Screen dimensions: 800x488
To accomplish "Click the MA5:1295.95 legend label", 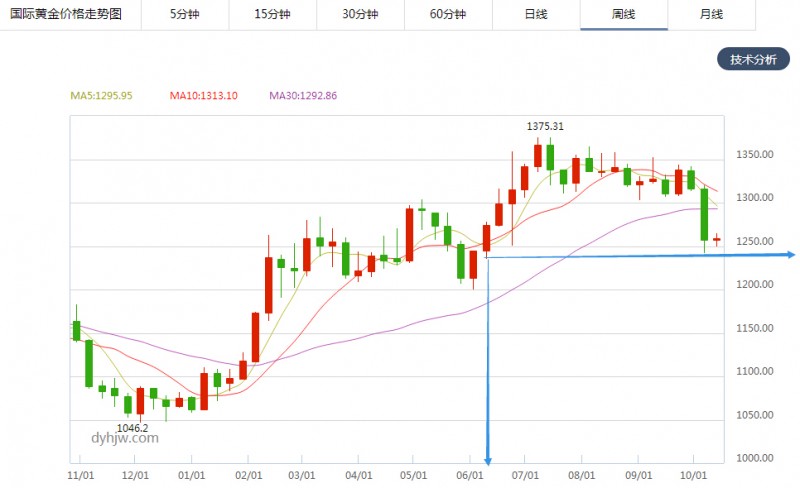I will [x=105, y=96].
